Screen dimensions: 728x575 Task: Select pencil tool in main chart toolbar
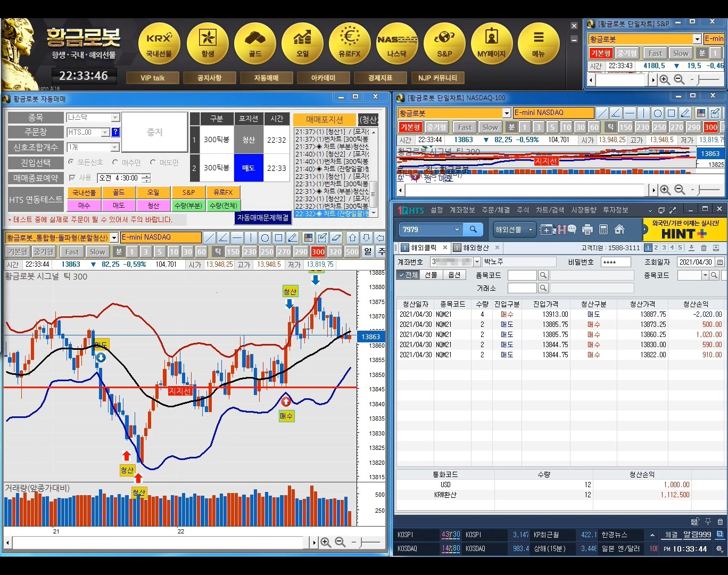[293, 237]
